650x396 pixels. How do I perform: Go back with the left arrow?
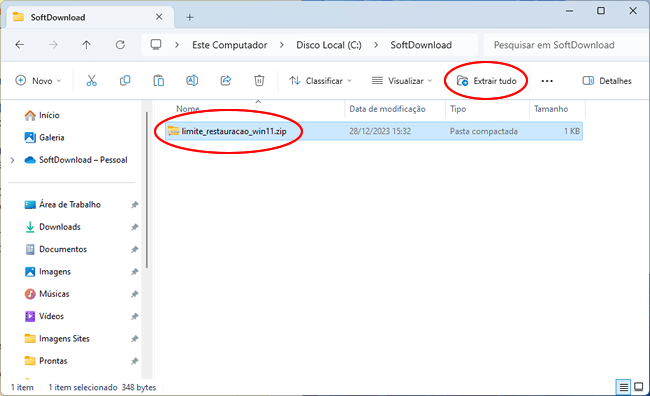point(19,45)
